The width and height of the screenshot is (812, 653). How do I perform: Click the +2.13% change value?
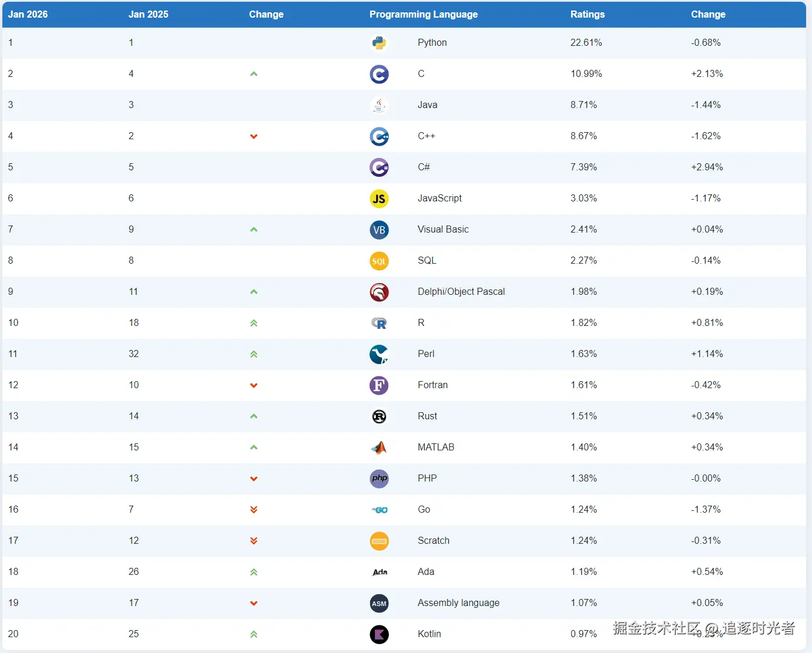707,74
